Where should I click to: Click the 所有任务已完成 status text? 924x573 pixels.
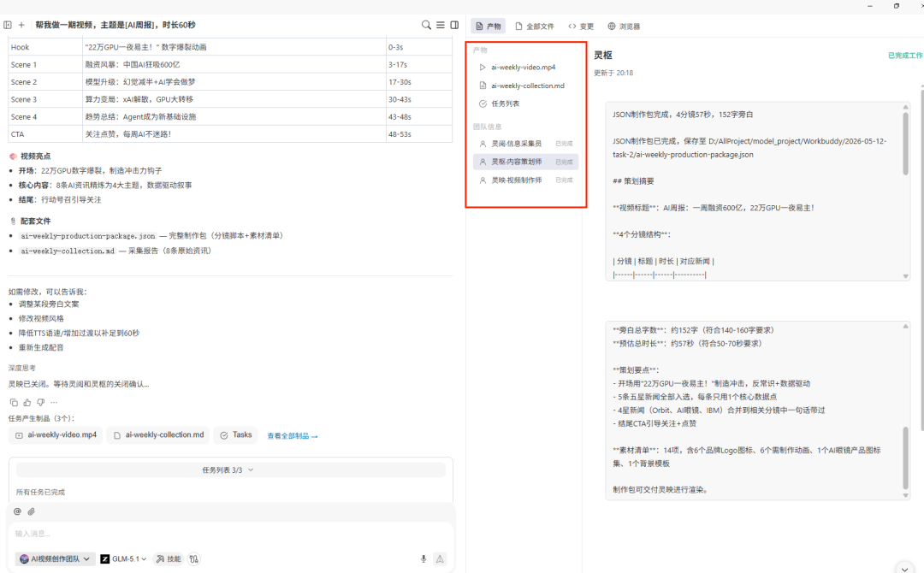coord(41,492)
